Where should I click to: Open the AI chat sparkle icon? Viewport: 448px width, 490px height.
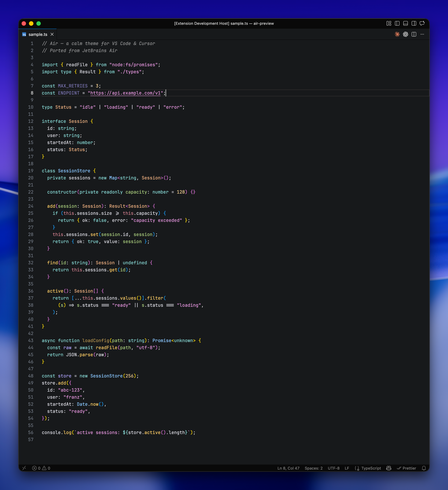(422, 23)
